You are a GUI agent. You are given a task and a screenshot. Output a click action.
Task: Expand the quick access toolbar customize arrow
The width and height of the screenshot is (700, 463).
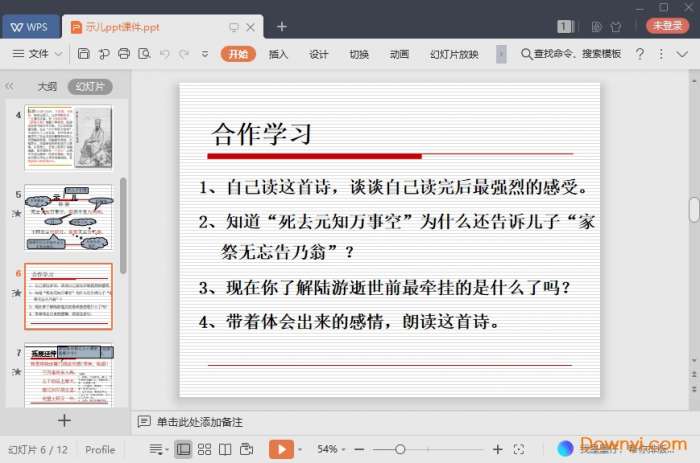(x=204, y=54)
